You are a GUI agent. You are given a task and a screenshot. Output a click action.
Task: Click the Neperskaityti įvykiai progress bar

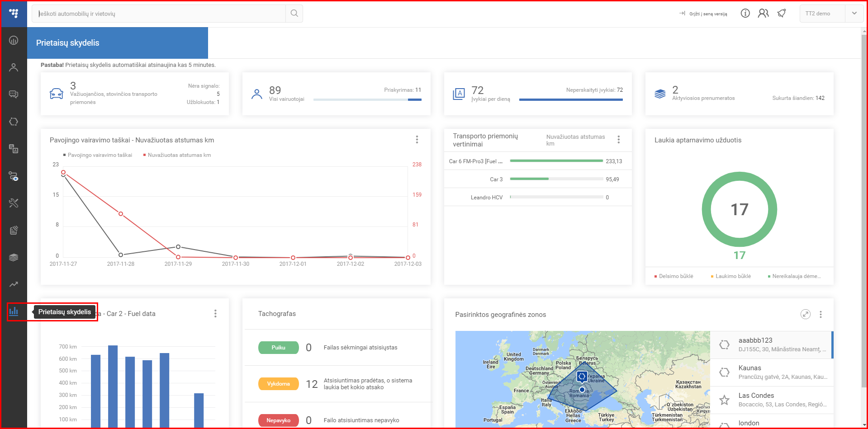click(571, 99)
